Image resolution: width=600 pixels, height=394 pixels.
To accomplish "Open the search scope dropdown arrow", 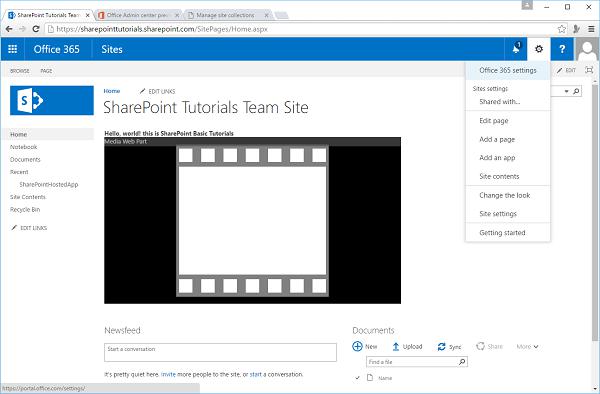I will [x=566, y=91].
